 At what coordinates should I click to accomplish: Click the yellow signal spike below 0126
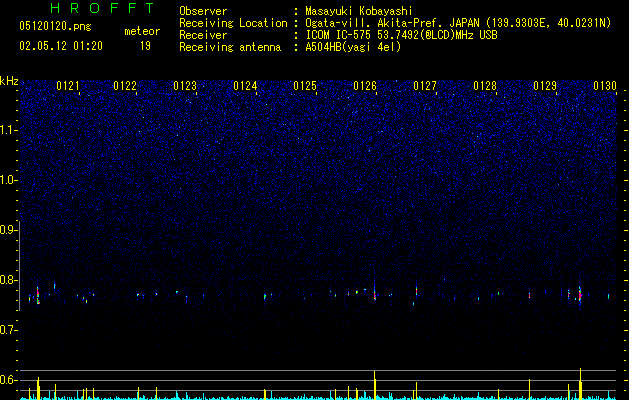pyautogui.click(x=375, y=385)
